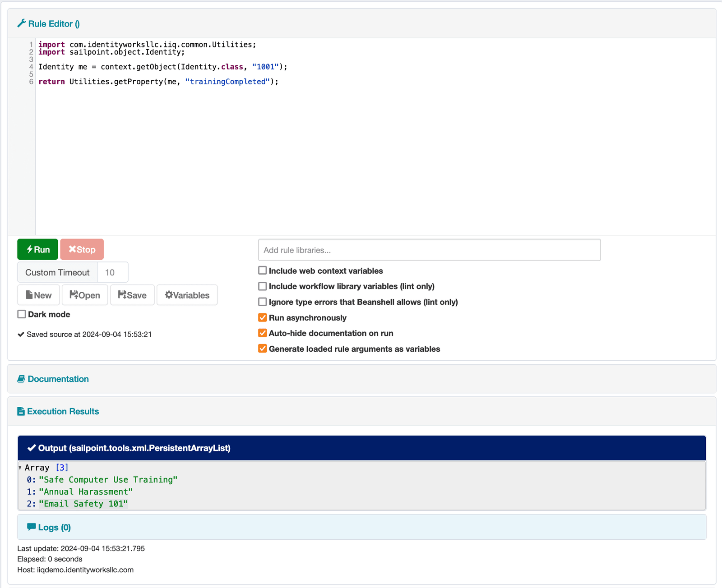Uncheck Run asynchronously option
This screenshot has width=722, height=588.
[x=262, y=318]
